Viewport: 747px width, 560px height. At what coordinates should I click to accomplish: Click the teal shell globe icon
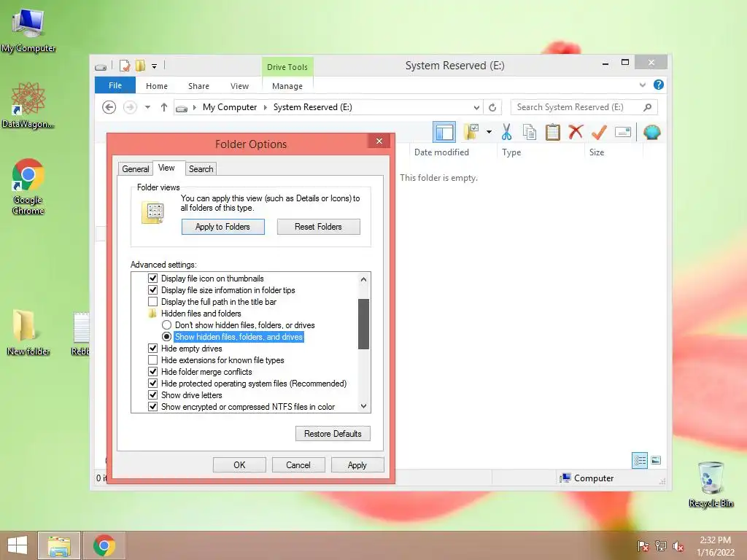point(651,132)
